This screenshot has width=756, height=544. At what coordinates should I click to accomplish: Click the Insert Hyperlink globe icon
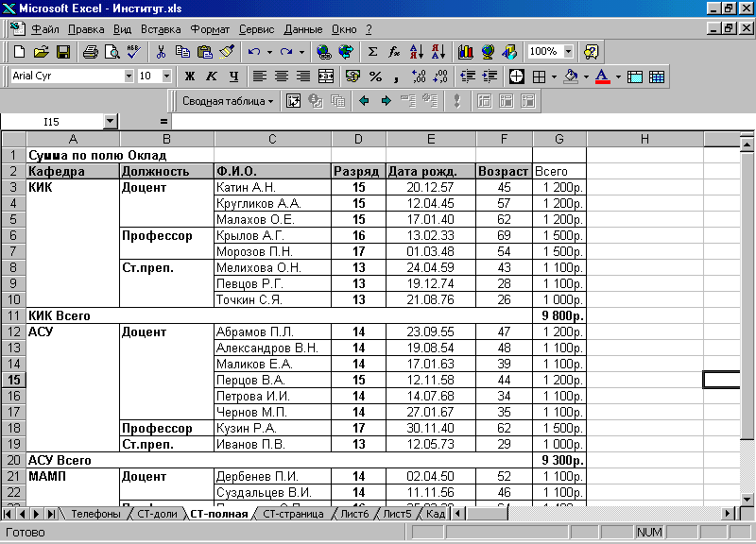tap(324, 52)
